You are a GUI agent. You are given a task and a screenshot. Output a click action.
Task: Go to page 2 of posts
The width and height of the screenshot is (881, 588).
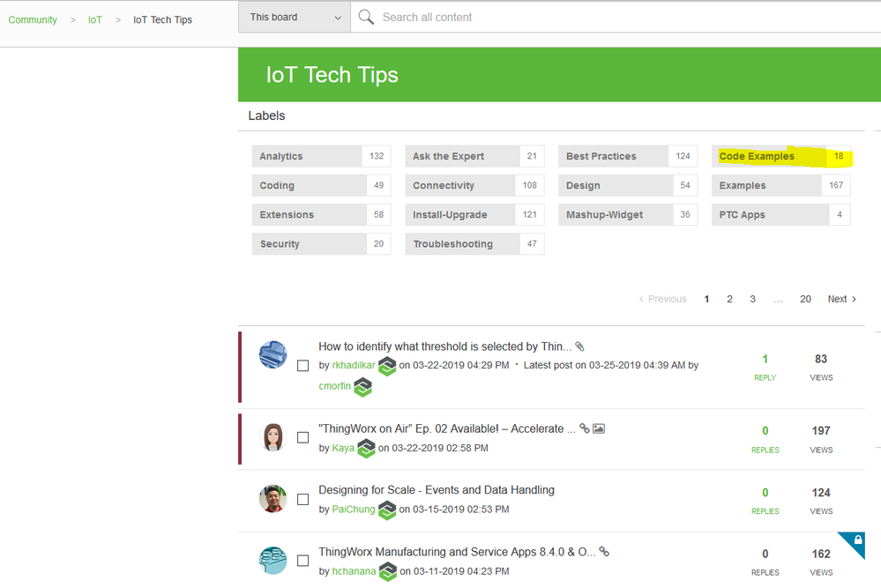click(729, 300)
